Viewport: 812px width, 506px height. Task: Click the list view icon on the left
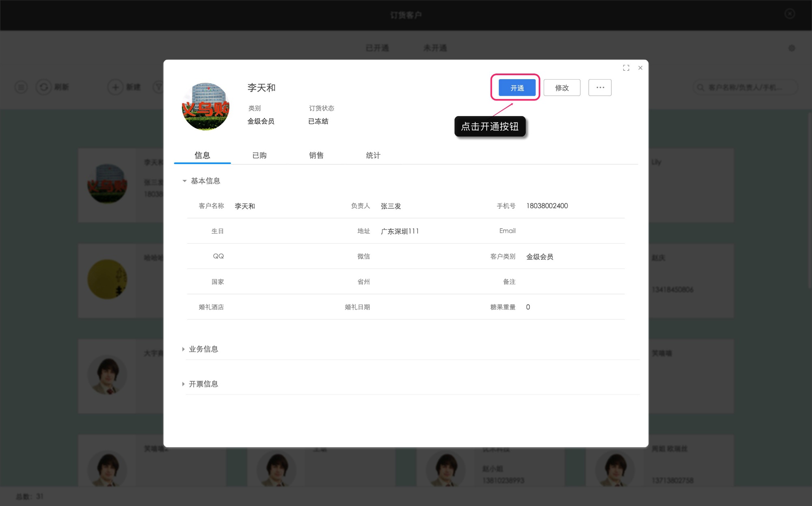point(21,87)
